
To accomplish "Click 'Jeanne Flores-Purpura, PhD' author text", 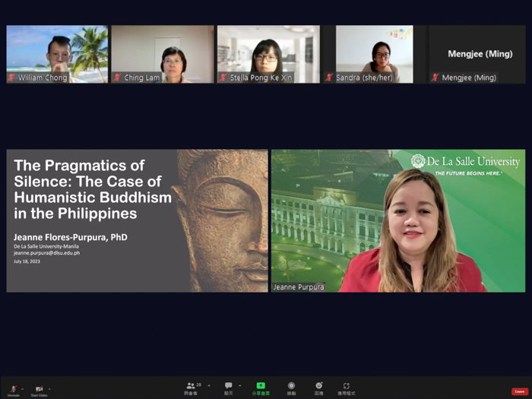I will [x=71, y=237].
